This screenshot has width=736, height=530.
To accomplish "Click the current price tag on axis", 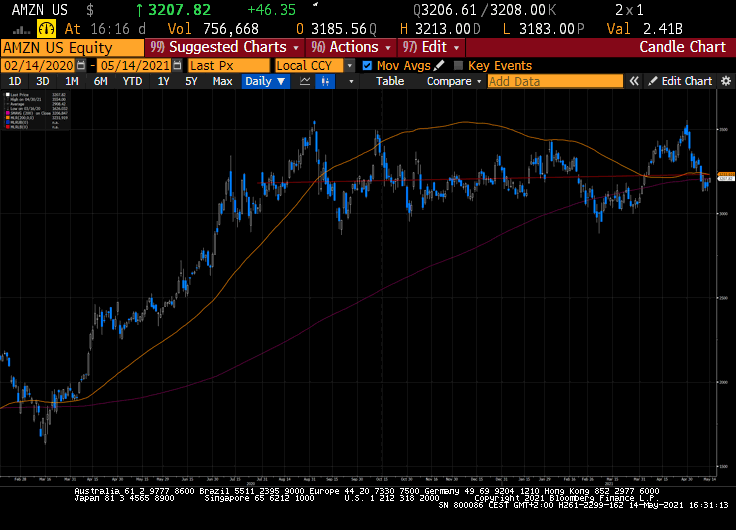I will [x=726, y=179].
